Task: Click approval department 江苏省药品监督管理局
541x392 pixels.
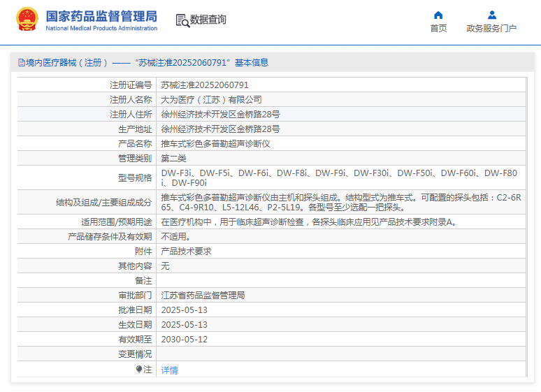Action: click(203, 295)
